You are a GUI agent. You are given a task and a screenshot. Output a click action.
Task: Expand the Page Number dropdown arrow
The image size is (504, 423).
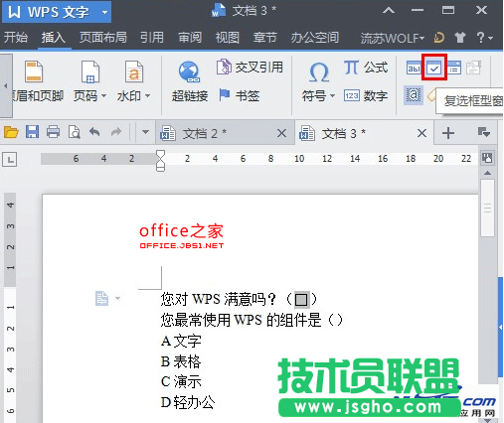[x=103, y=96]
